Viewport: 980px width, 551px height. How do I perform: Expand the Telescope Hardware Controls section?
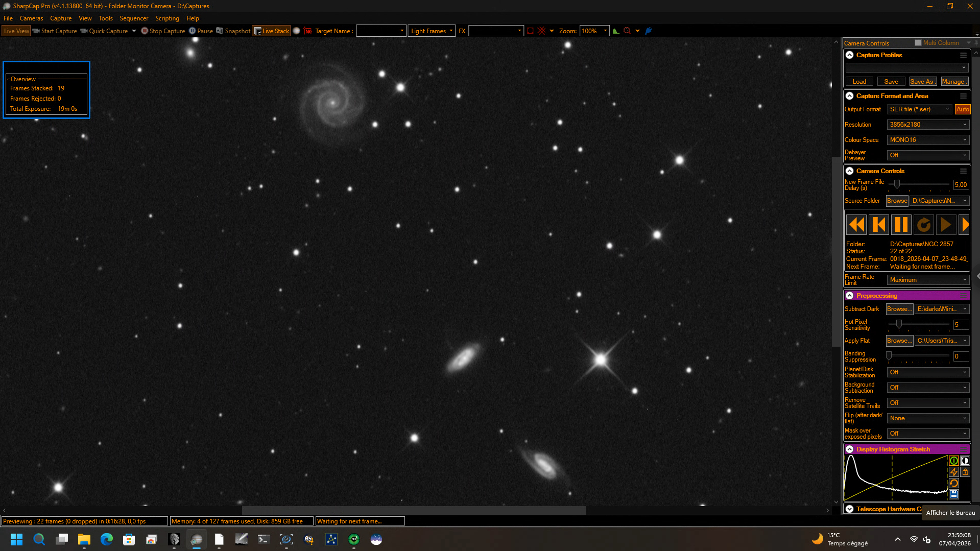point(849,509)
